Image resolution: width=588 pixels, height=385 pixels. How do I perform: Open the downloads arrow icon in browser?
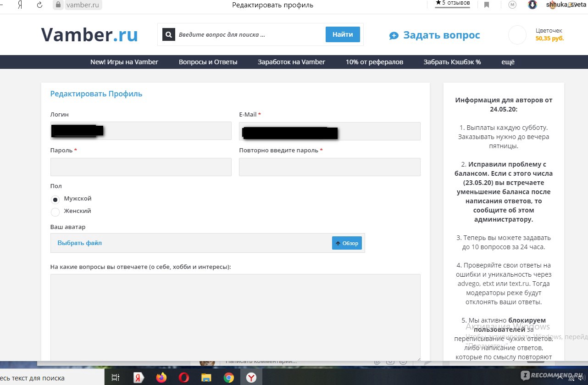533,5
